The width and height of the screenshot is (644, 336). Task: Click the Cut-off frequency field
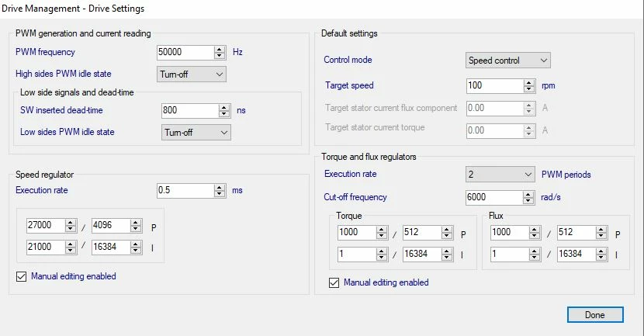pyautogui.click(x=494, y=198)
